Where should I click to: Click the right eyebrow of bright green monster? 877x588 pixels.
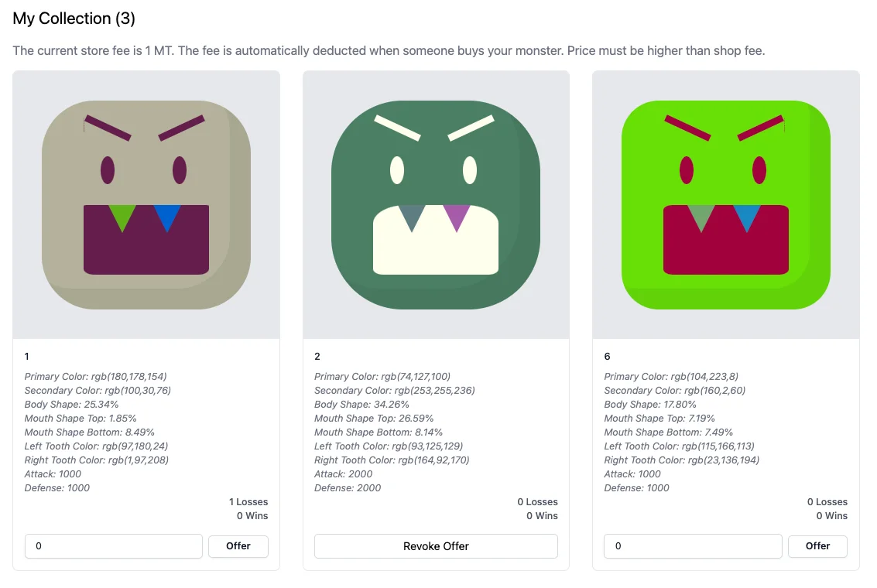[760, 128]
